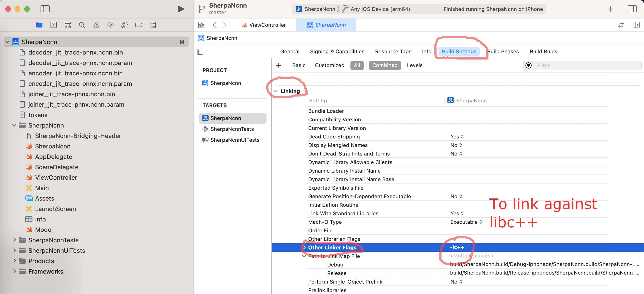Open the Symbol navigator icon
Viewport: 644px width, 294px height.
[68, 25]
